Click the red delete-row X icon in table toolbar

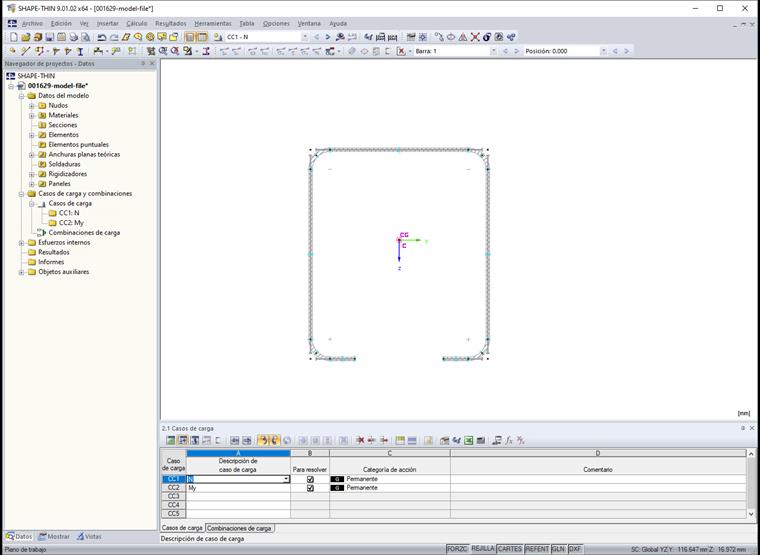click(360, 440)
